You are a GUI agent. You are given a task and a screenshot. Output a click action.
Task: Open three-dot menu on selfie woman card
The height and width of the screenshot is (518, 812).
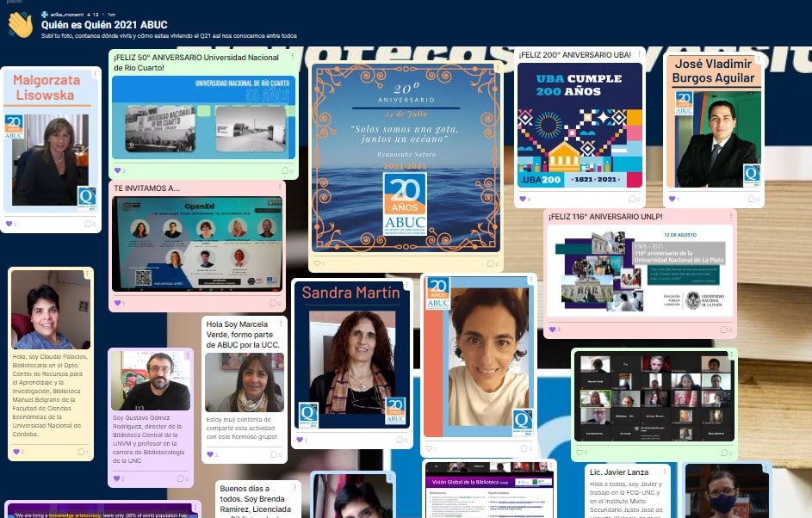tap(530, 280)
